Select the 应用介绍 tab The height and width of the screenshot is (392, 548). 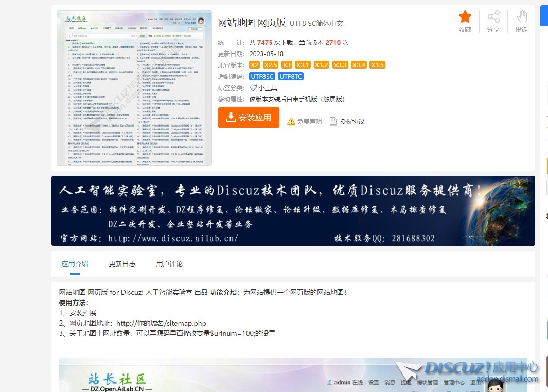pyautogui.click(x=75, y=264)
